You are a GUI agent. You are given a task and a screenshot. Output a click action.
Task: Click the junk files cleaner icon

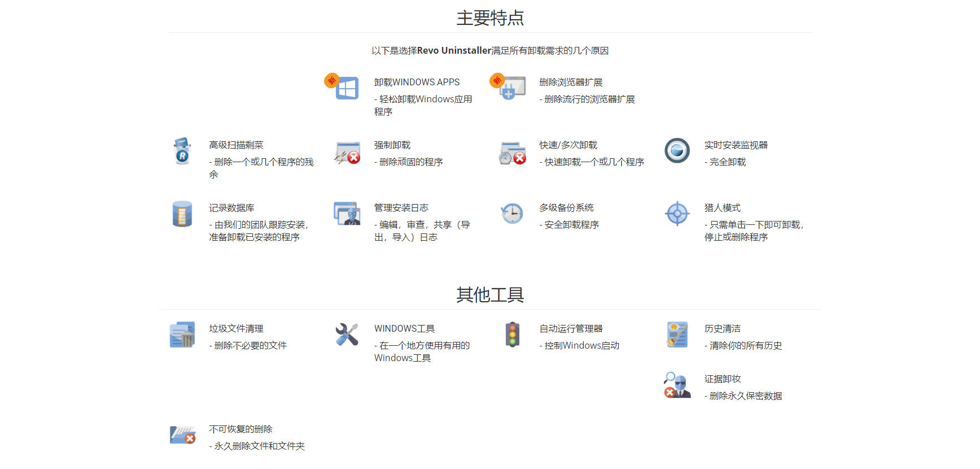tap(182, 335)
